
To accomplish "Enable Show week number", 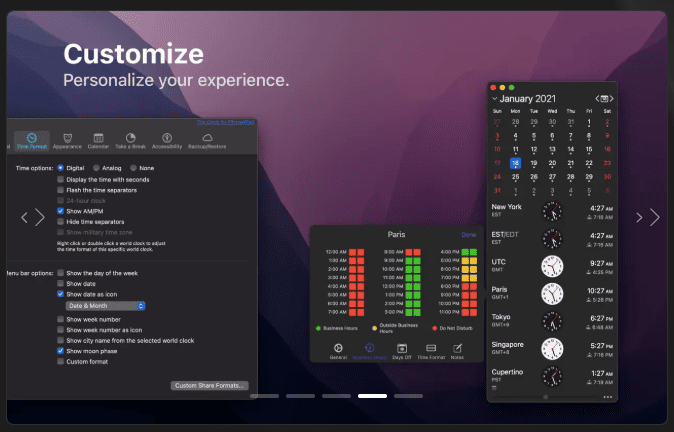I will point(60,319).
